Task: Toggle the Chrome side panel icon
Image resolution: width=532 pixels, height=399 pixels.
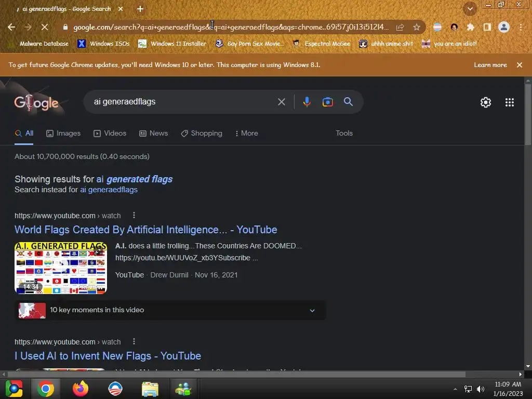Action: tap(487, 27)
